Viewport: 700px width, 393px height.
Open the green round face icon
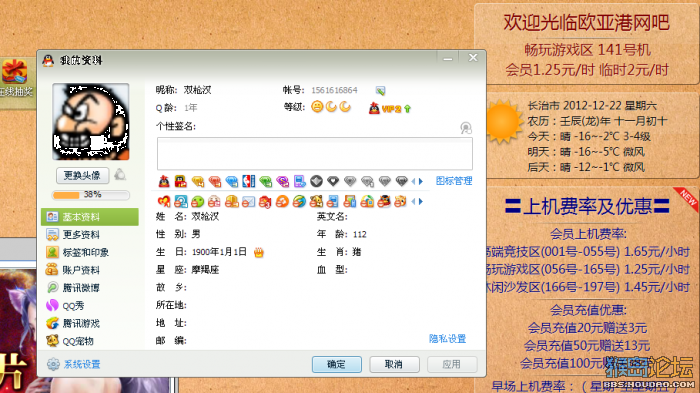click(198, 202)
